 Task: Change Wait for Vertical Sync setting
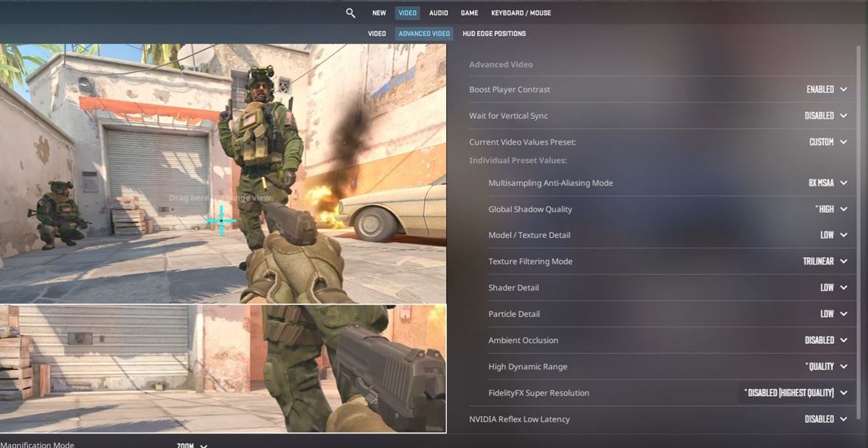click(x=827, y=116)
